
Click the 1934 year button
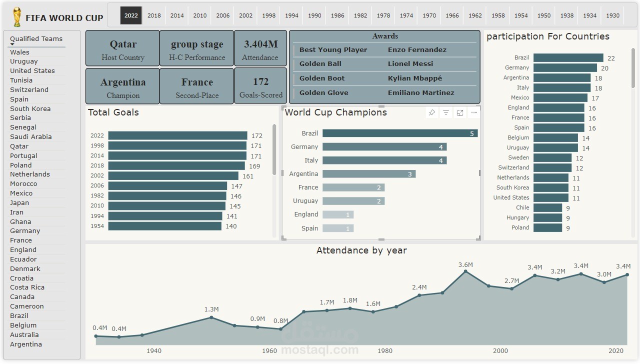click(590, 15)
